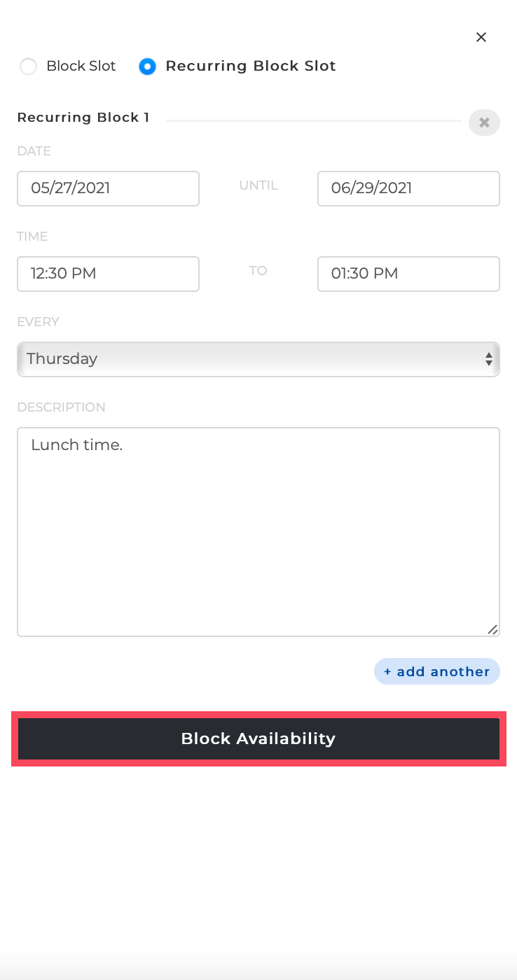The width and height of the screenshot is (517, 980).
Task: Edit the start date field 05/27/2021
Action: point(108,188)
